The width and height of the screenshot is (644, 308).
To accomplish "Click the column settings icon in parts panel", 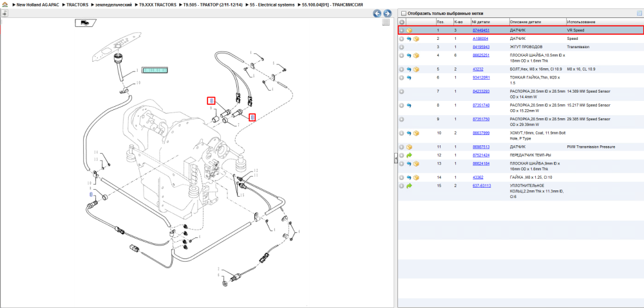I will coord(639,13).
